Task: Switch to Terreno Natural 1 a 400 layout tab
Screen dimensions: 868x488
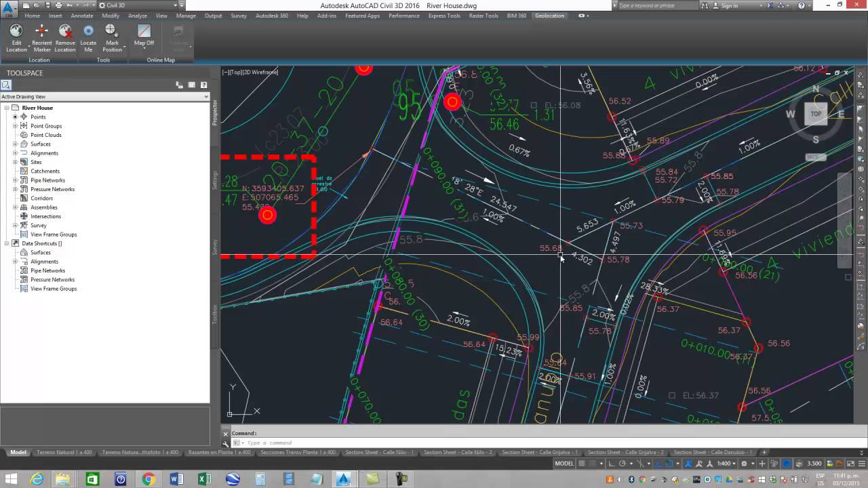Action: coord(63,452)
